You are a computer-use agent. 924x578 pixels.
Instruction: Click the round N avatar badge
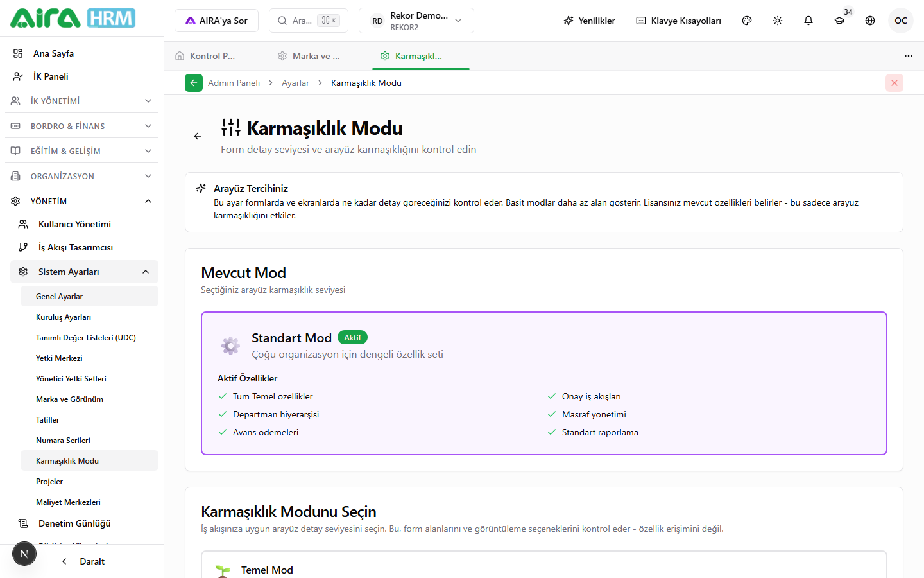(x=24, y=554)
